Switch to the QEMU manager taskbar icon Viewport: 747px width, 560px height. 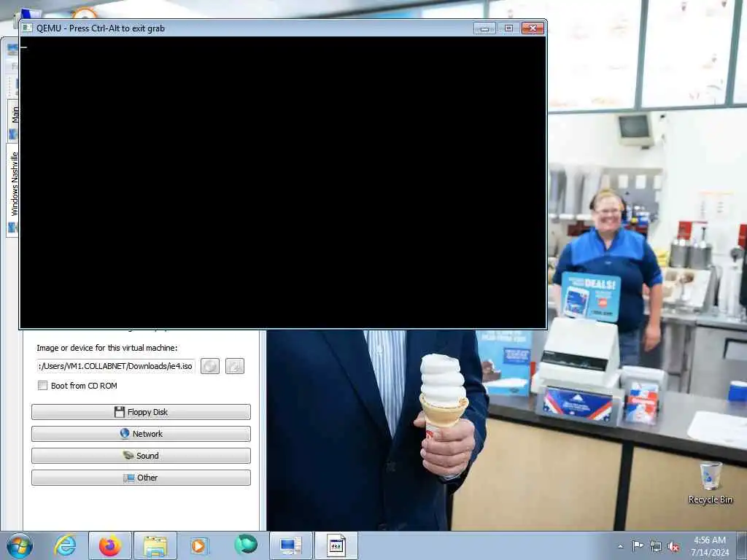coord(290,545)
